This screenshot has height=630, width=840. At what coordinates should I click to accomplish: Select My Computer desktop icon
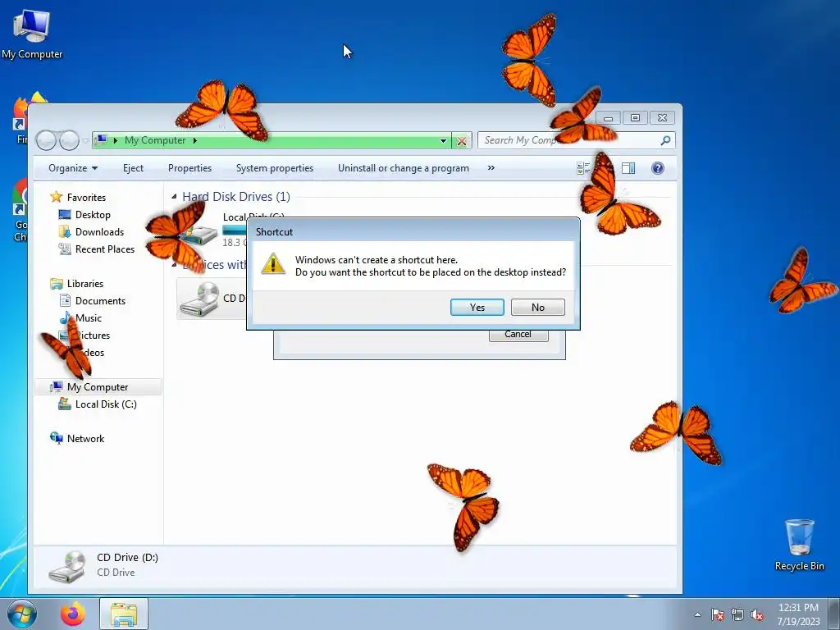(x=32, y=33)
